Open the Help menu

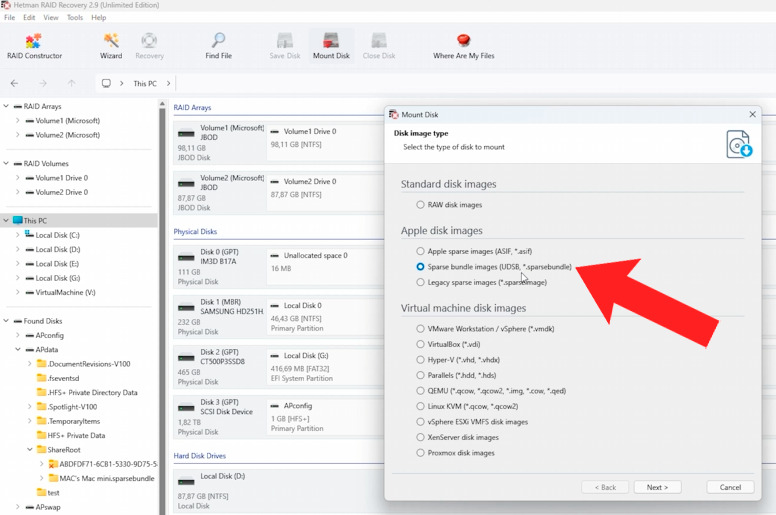pos(98,17)
